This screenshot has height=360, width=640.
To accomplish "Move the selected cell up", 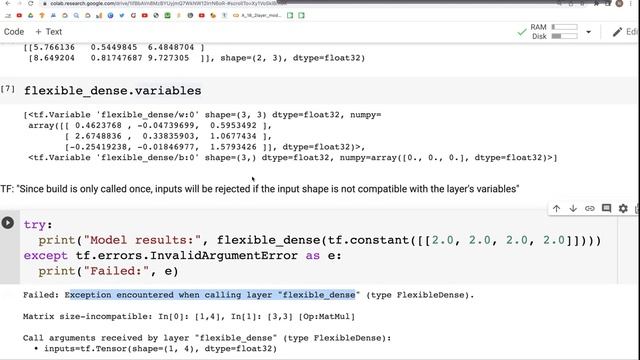I will click(x=556, y=209).
